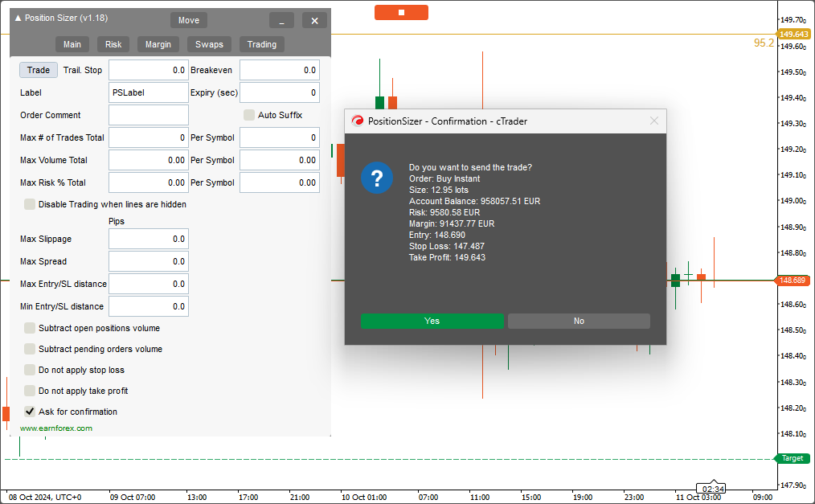Click the orange 148.689 price marker
Screen dimensions: 815x504
[793, 281]
